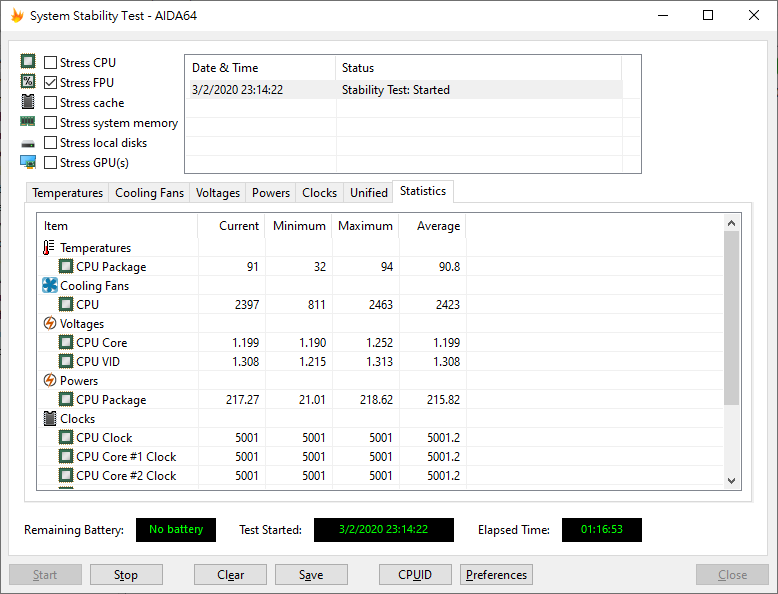Image resolution: width=778 pixels, height=594 pixels.
Task: Click the lightning icon next to Voltages
Action: coord(50,323)
